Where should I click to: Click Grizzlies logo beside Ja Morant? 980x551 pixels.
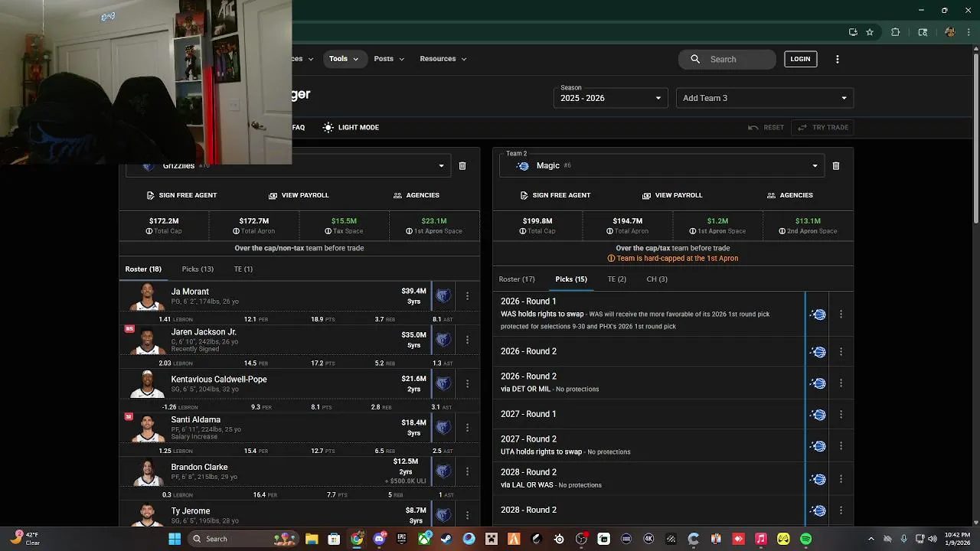coord(443,296)
